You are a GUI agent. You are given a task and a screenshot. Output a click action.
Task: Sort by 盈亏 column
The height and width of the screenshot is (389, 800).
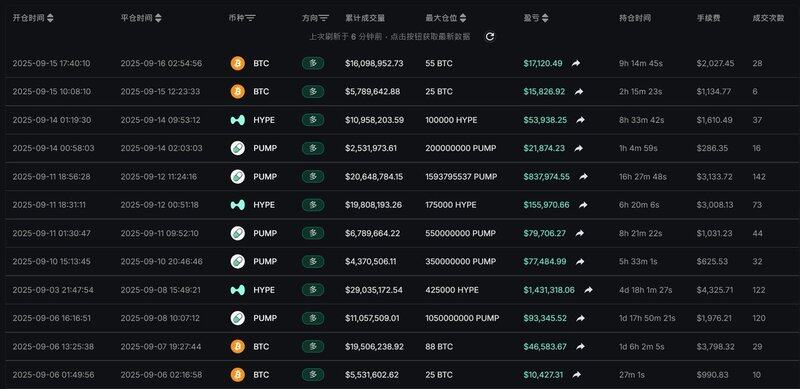(545, 18)
